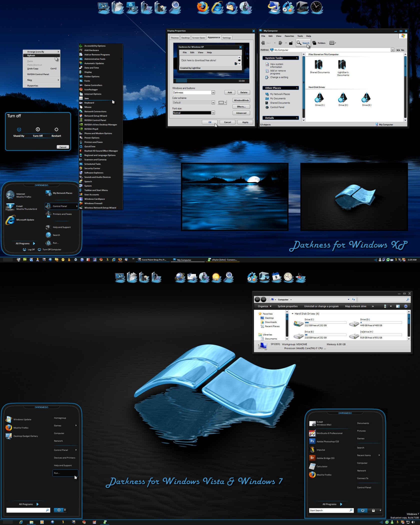Open SkinStudio 6 Professional in start menu
The height and width of the screenshot is (525, 420).
326,433
